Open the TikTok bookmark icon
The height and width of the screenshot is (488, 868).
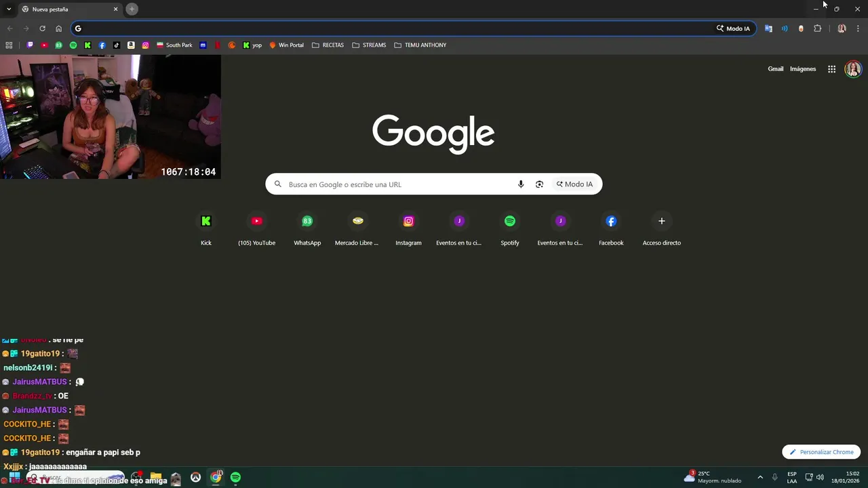(117, 45)
